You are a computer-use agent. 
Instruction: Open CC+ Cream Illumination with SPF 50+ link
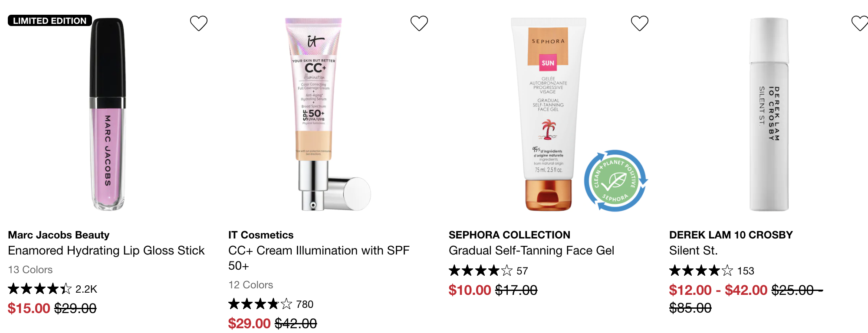[x=319, y=258]
